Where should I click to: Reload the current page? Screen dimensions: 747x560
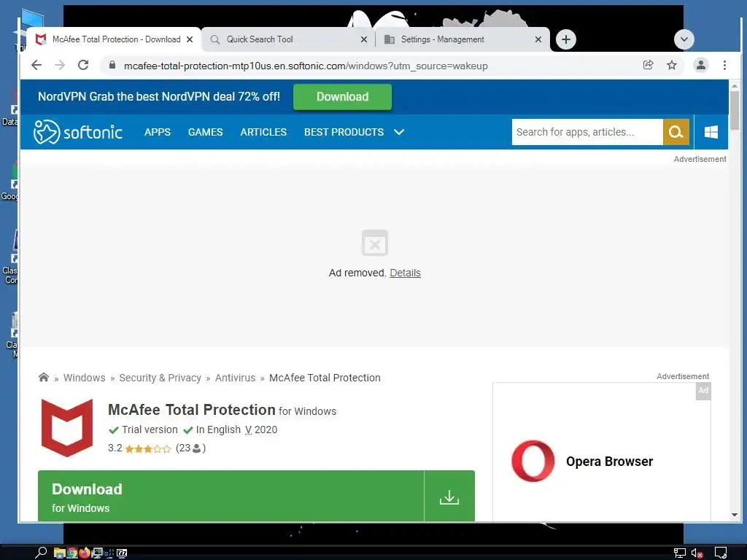tap(83, 65)
